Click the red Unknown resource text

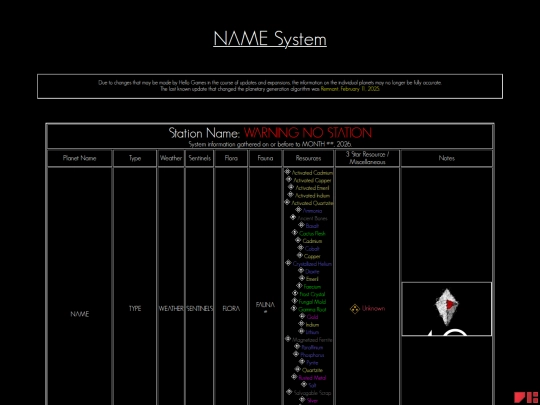[373, 309]
